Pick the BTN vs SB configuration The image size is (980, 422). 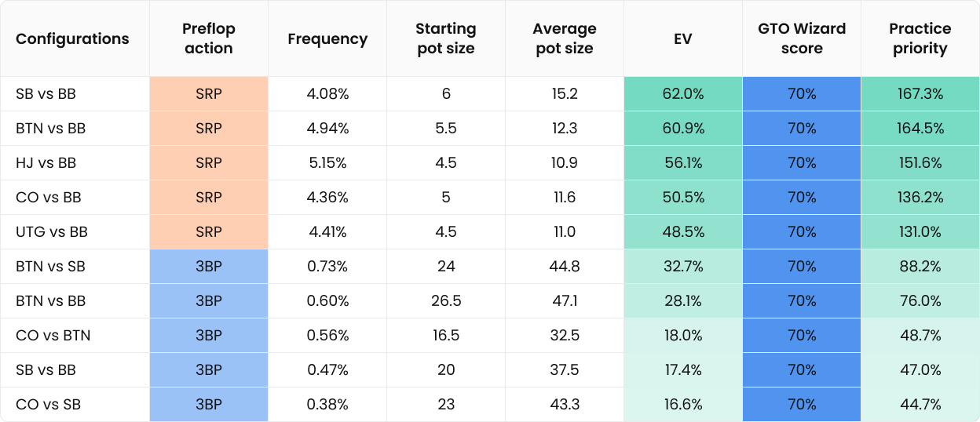point(50,267)
